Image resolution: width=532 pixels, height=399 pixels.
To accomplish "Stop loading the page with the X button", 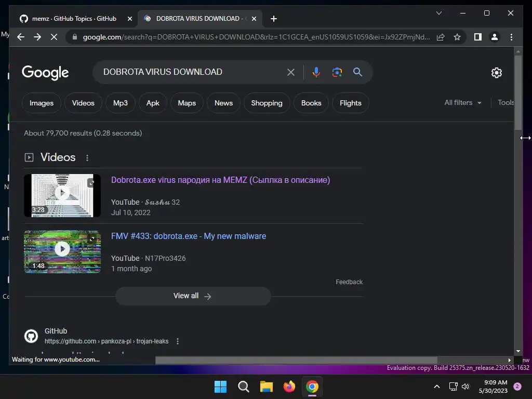I will point(54,37).
